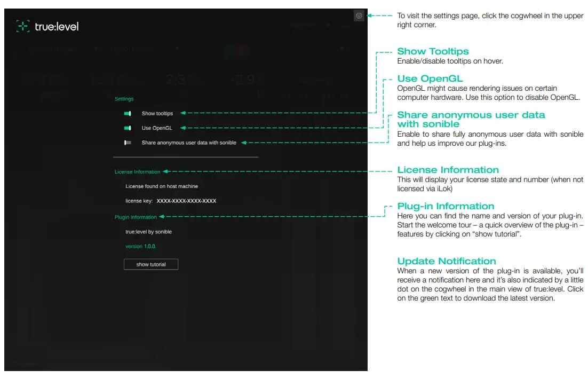Click the green Settings heading in the panel
The height and width of the screenshot is (378, 588).
pyautogui.click(x=124, y=99)
